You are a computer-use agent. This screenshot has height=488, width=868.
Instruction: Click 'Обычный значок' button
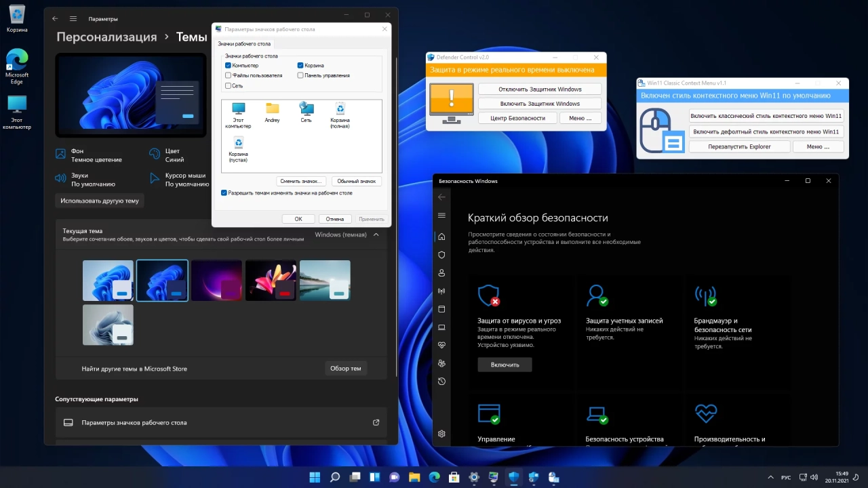click(x=357, y=181)
